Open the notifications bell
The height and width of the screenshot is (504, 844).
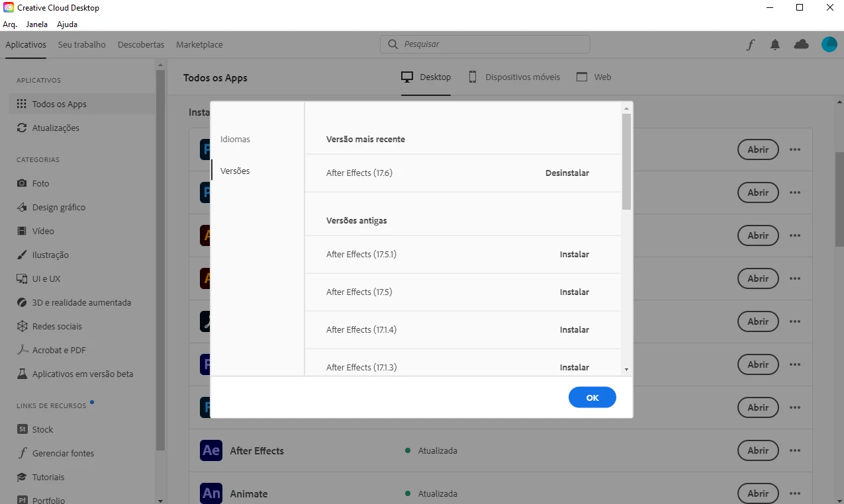[x=775, y=45]
